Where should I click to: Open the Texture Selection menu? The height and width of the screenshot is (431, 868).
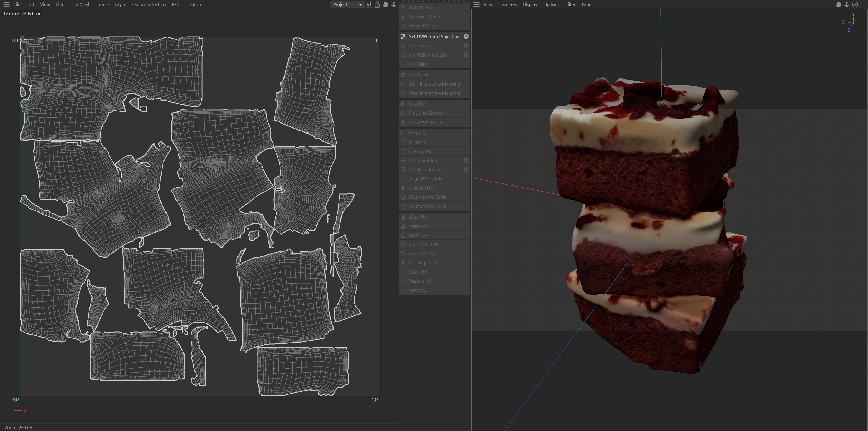pos(148,4)
